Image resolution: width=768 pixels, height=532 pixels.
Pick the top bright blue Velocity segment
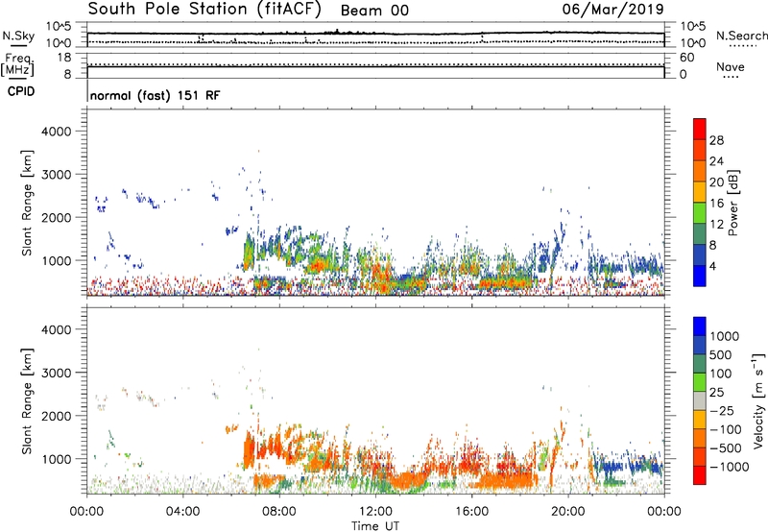coord(700,326)
